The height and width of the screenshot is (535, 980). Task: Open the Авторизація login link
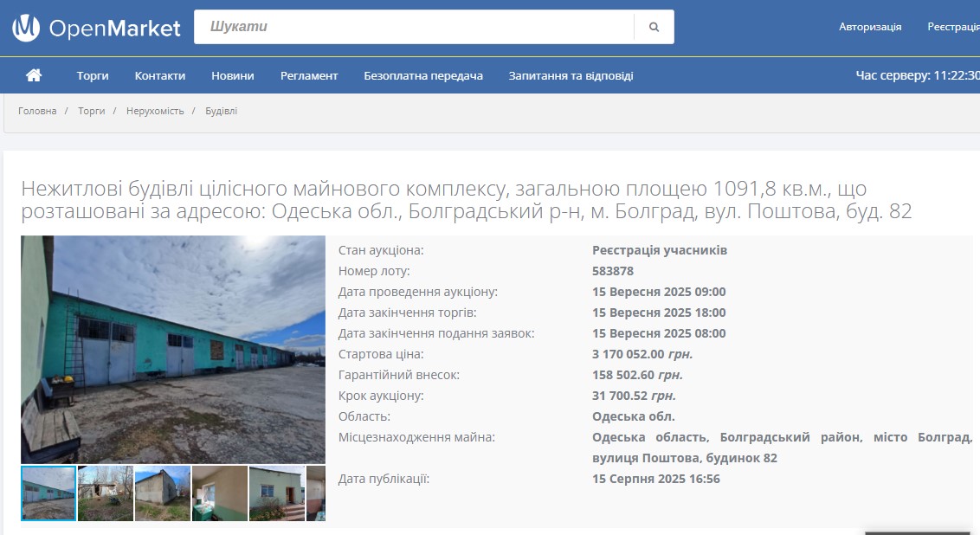870,27
